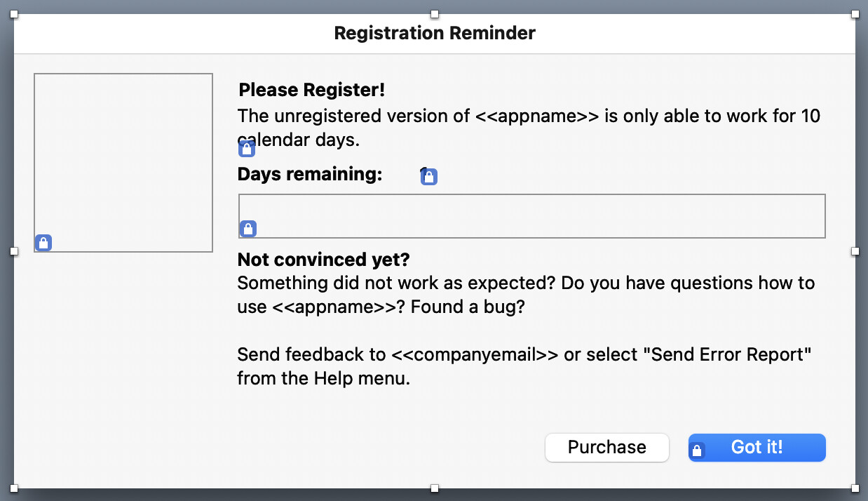Select the "Please Register!" heading label
868x501 pixels.
tap(312, 91)
